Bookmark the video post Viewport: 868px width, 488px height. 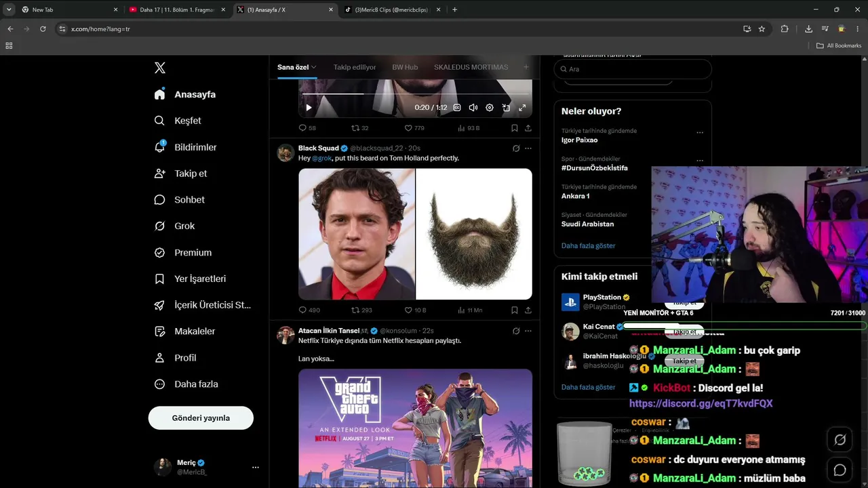[515, 128]
